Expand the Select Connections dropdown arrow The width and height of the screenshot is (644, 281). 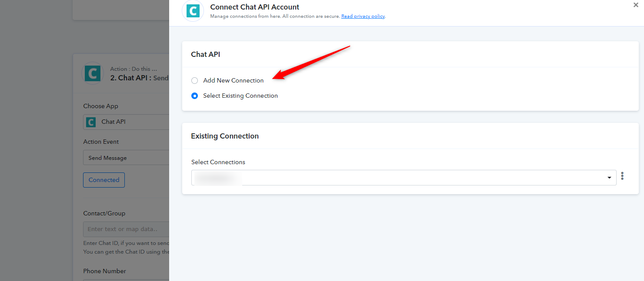[610, 178]
